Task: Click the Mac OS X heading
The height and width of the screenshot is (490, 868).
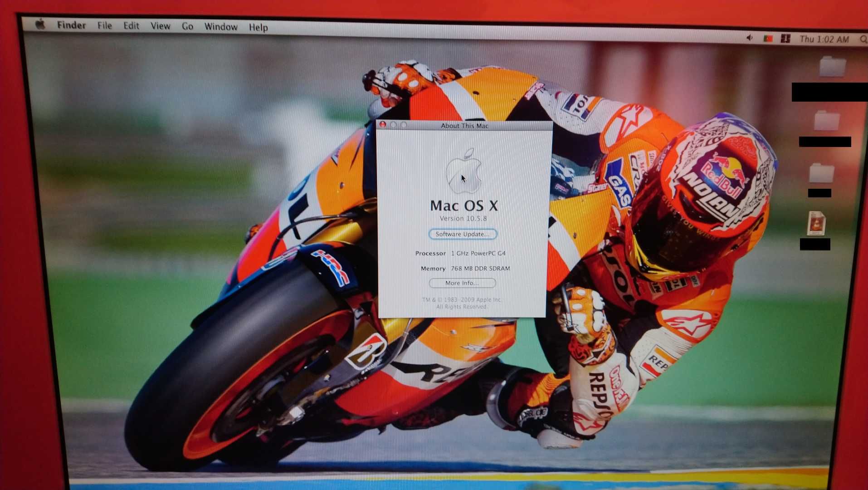Action: (x=464, y=206)
